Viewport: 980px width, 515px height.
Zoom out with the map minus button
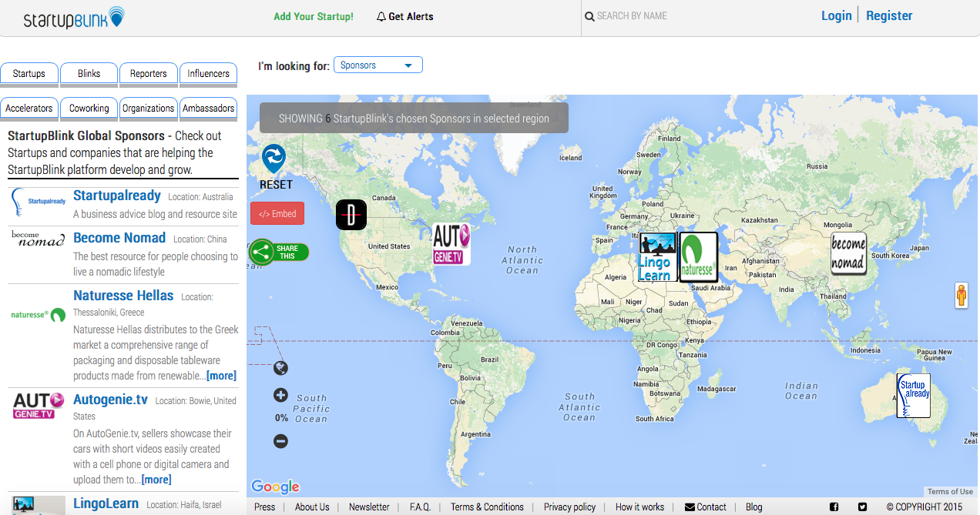[280, 441]
